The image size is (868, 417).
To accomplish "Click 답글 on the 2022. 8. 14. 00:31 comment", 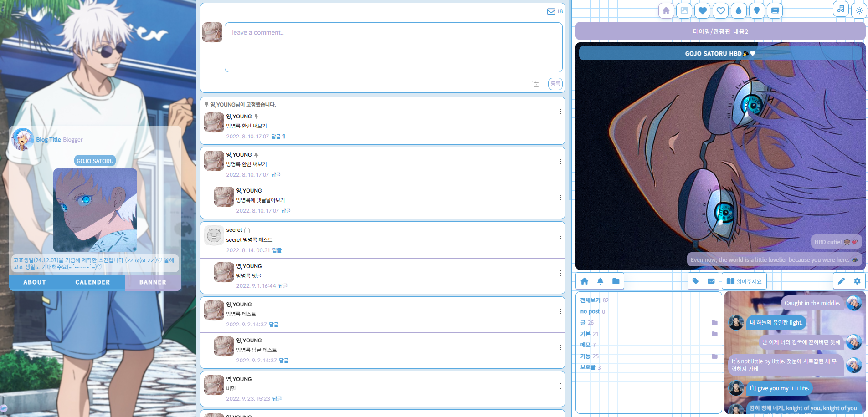I will coord(277,250).
